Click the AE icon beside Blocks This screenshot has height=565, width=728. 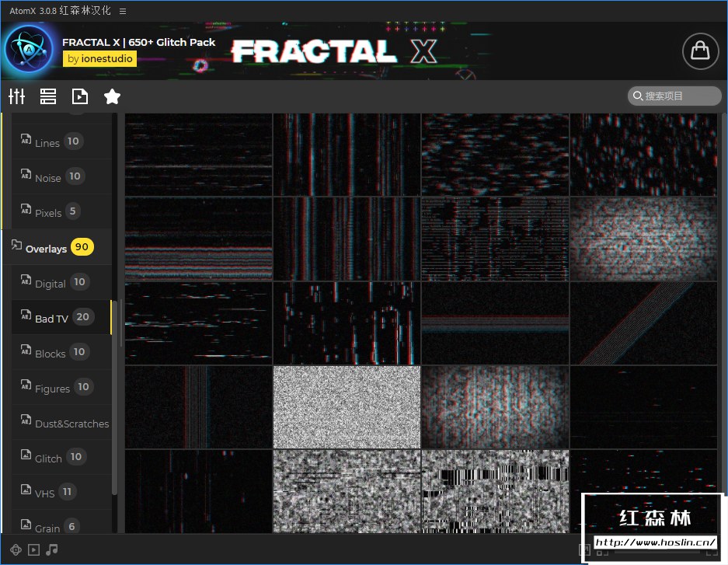26,350
